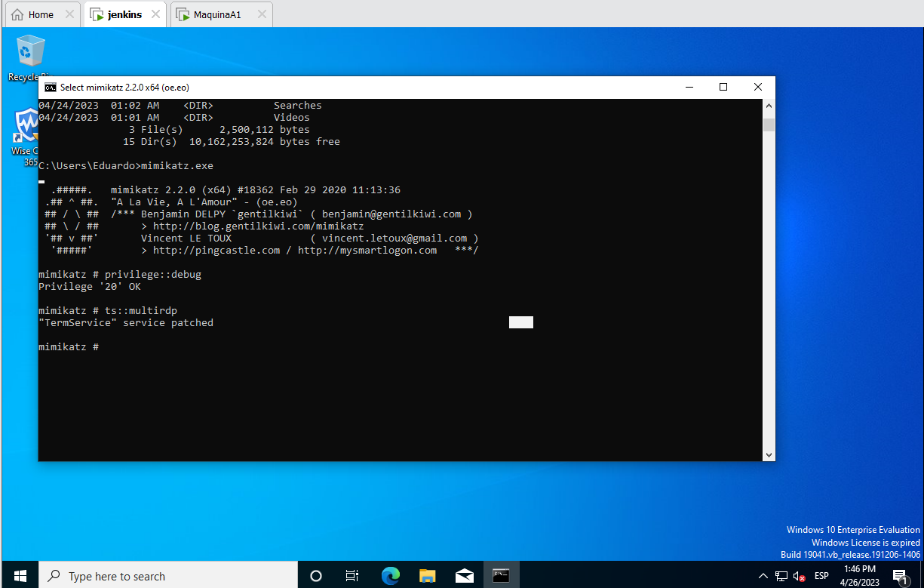Image resolution: width=924 pixels, height=588 pixels.
Task: Open the Wise Care 365 desktop icon
Action: coord(27,137)
